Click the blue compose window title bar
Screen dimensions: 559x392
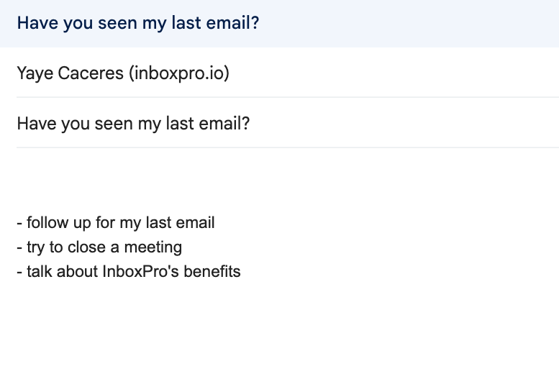tap(360, 23)
